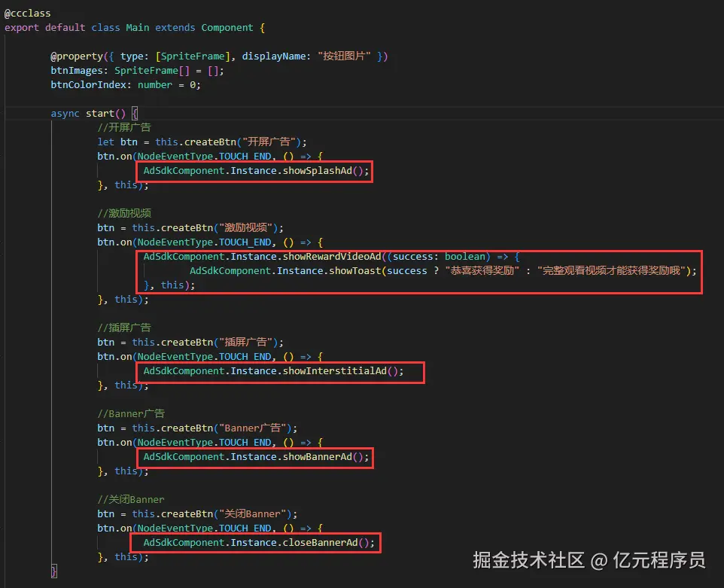The image size is (724, 588).
Task: Click the string "激励视频" in createBtn
Action: [x=245, y=227]
